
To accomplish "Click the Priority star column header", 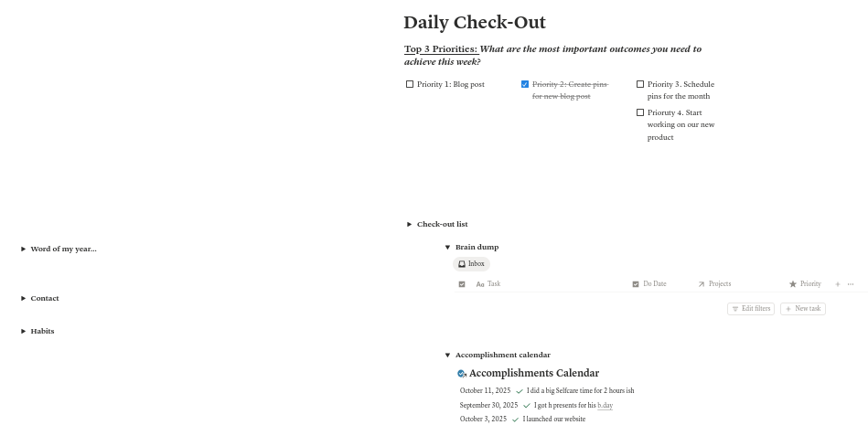I will [x=805, y=284].
